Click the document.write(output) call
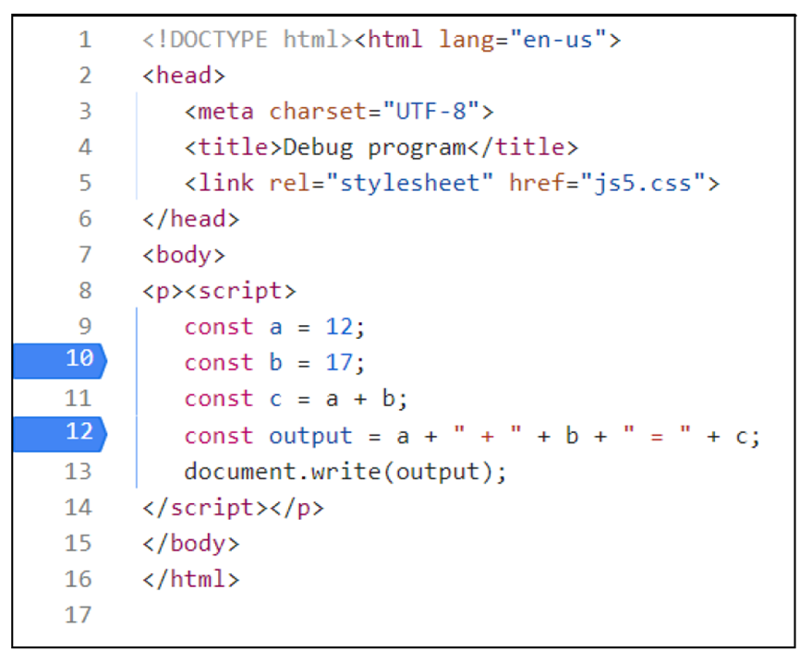This screenshot has width=812, height=662. click(345, 472)
